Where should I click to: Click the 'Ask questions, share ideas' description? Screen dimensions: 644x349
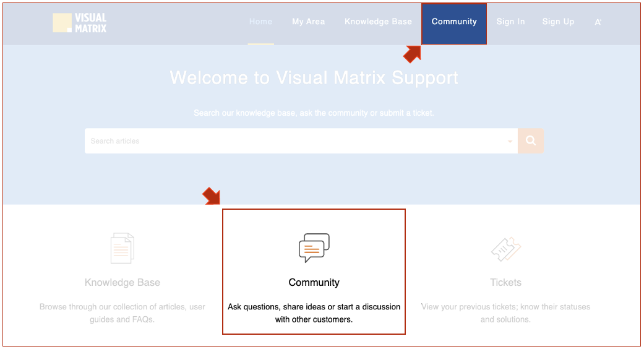coord(314,313)
